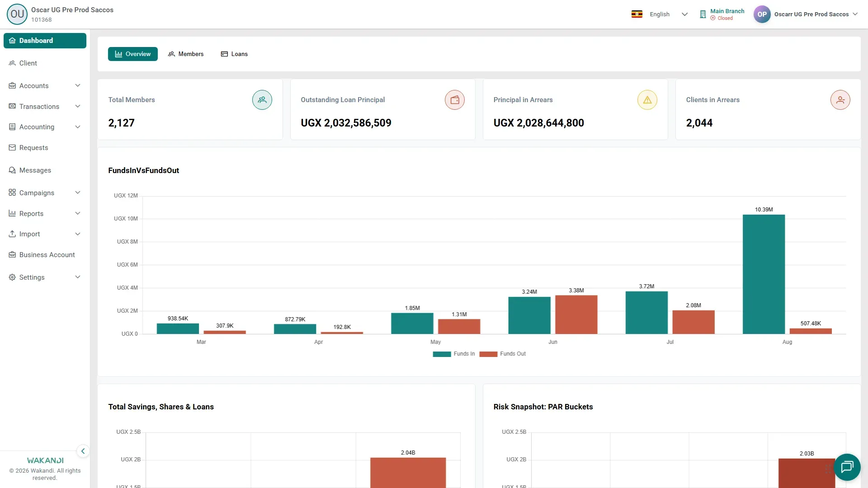Click the Jul Funds Out bar 2.08M
Screen dimensions: 868x488
pos(693,322)
